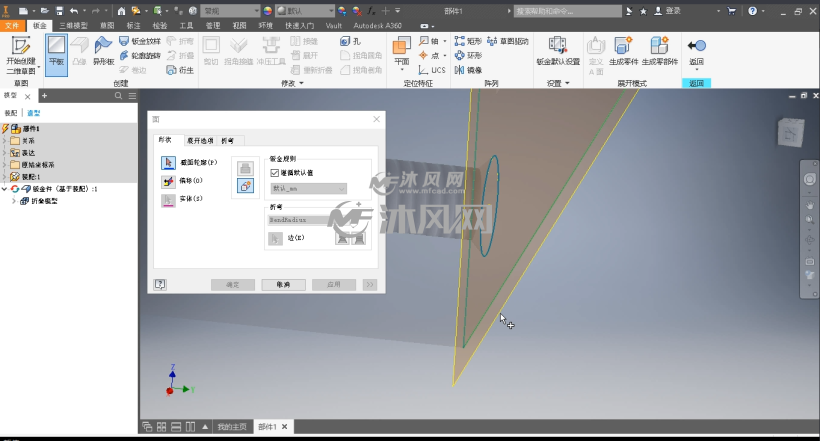Open the 平面 work plane tool
Viewport: 820px width, 441px height.
tap(402, 52)
